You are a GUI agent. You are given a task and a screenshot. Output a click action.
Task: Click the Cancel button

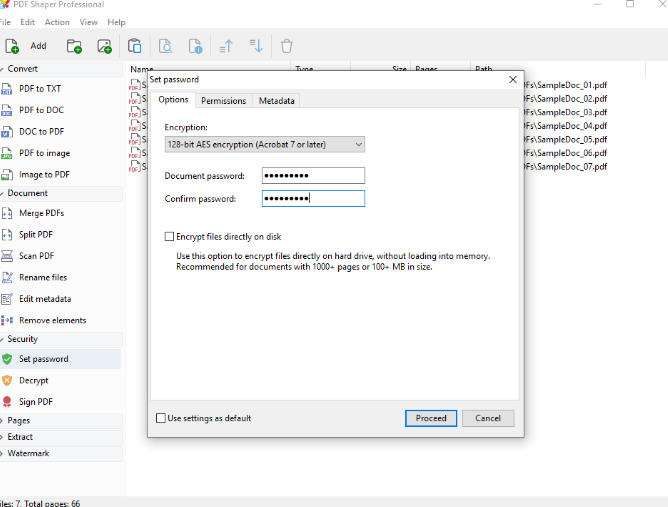coord(488,418)
